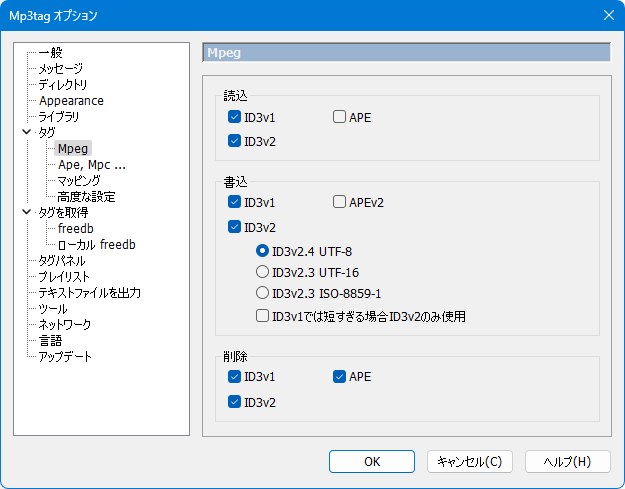Enable APEv2 in the 書込 section

pos(339,203)
